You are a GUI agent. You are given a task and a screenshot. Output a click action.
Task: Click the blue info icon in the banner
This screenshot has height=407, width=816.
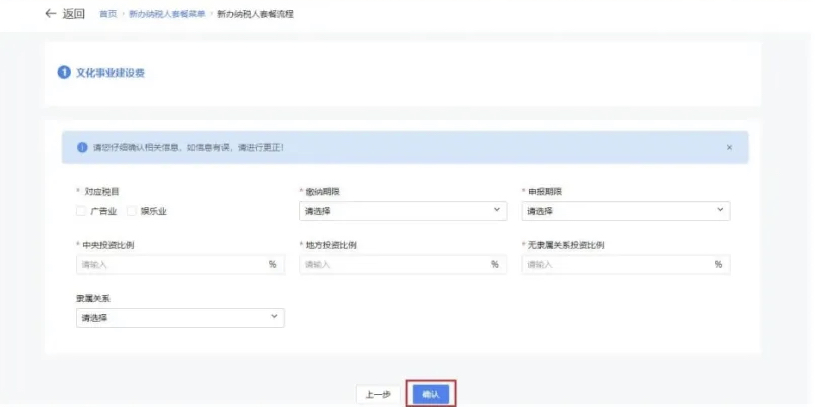click(82, 147)
